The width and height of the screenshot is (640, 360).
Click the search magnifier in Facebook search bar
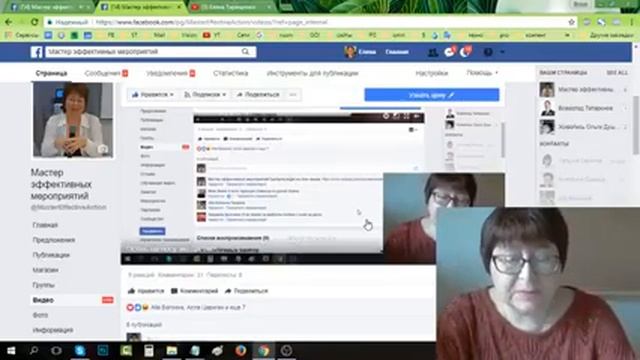coord(245,51)
